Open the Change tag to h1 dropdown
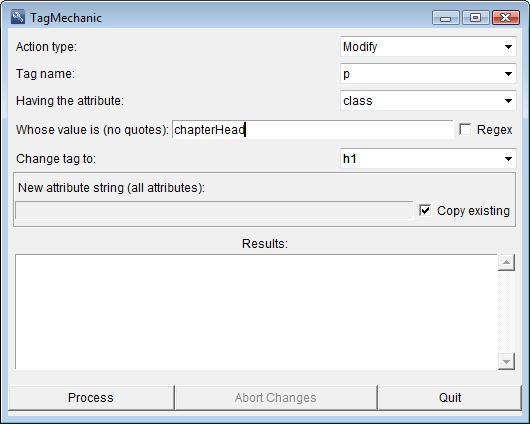The height and width of the screenshot is (424, 530). click(428, 159)
